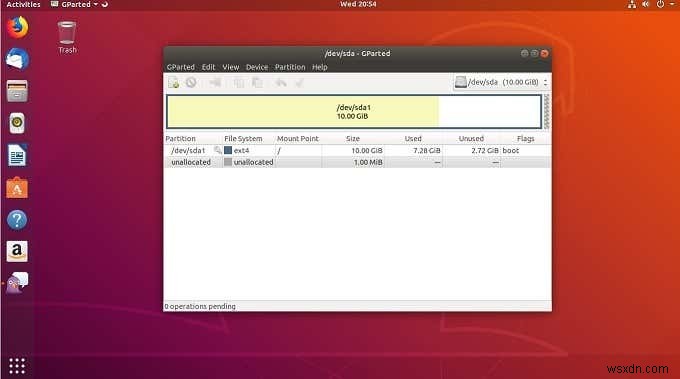Maximize the GParted window
This screenshot has height=379, width=680.
pyautogui.click(x=534, y=53)
